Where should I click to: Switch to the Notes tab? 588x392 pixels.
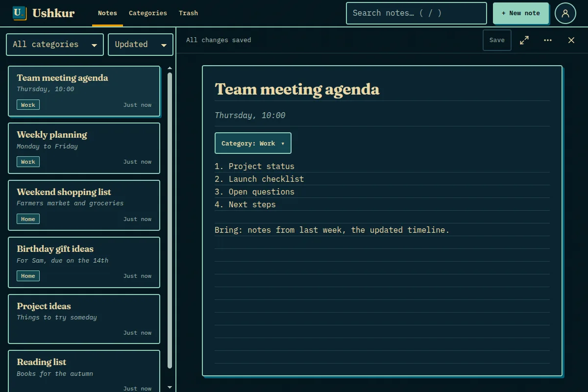(x=107, y=13)
